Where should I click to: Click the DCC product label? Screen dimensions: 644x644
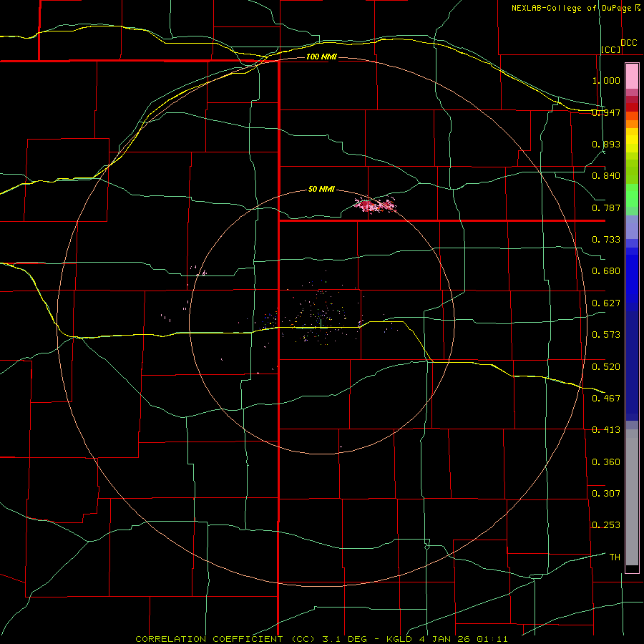click(628, 43)
